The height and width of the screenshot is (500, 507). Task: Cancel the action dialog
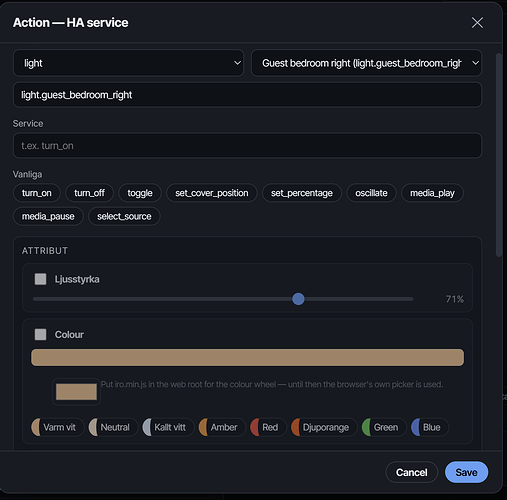tap(412, 472)
